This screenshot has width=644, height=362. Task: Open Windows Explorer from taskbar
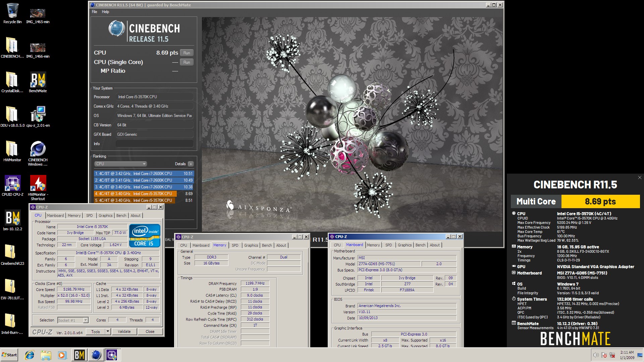pyautogui.click(x=46, y=355)
